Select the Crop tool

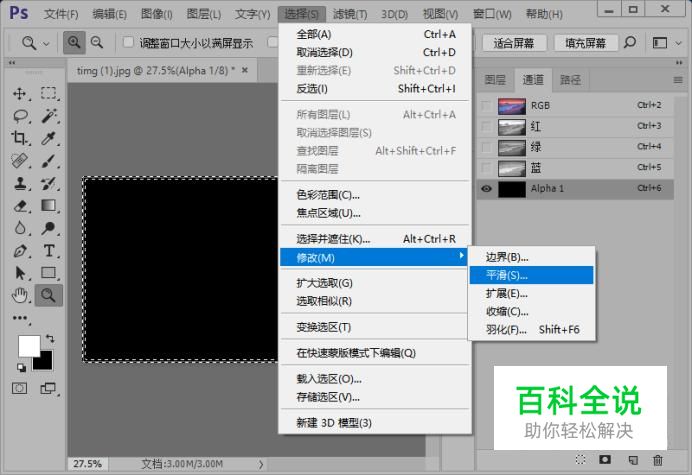tap(19, 138)
